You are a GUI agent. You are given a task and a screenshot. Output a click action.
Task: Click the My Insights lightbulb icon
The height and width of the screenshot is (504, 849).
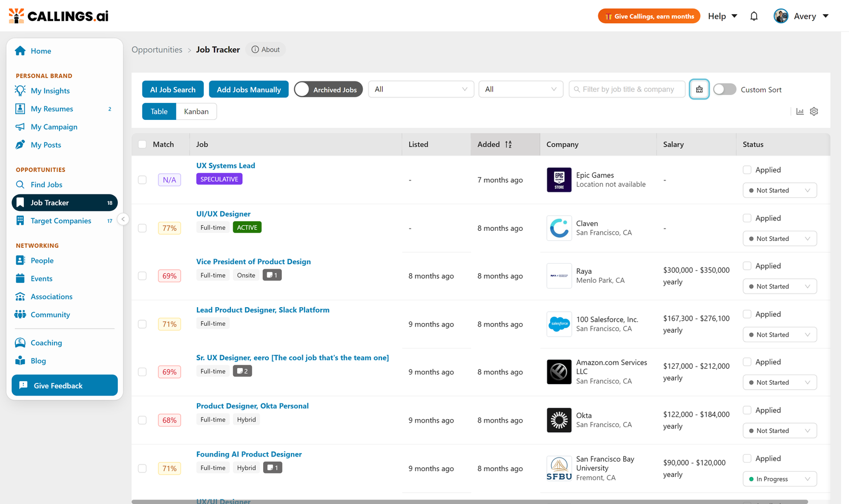20,91
